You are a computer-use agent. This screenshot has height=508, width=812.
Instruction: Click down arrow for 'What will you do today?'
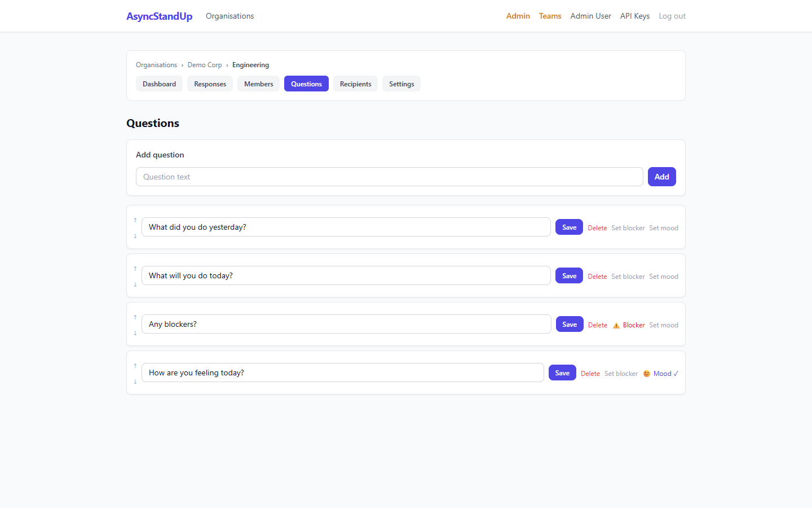pos(135,284)
